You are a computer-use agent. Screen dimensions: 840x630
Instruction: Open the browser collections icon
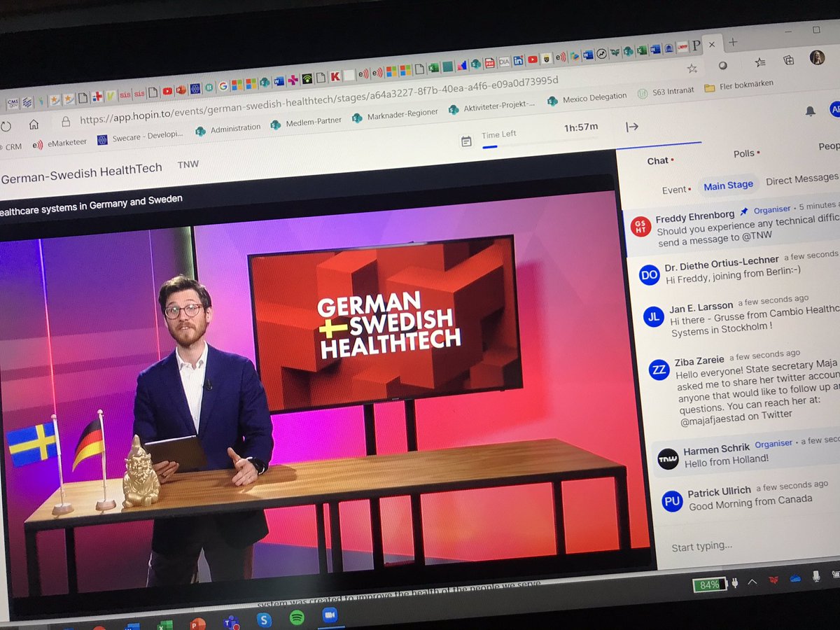(789, 61)
